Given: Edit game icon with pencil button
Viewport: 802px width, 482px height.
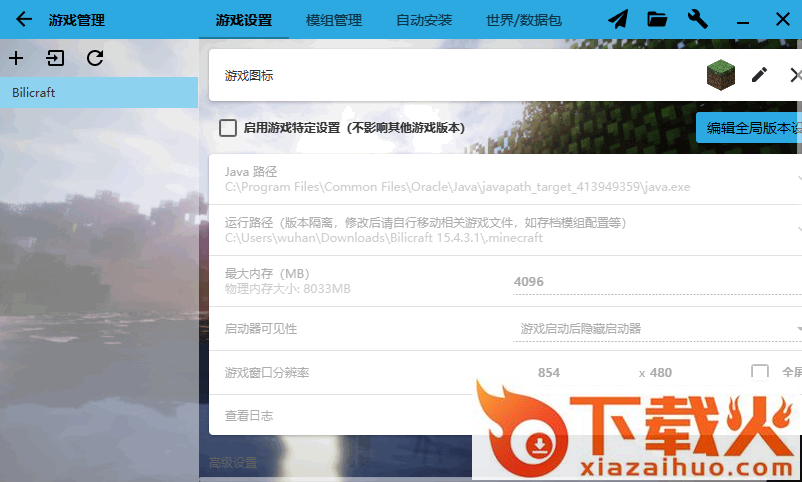Looking at the screenshot, I should click(x=760, y=75).
